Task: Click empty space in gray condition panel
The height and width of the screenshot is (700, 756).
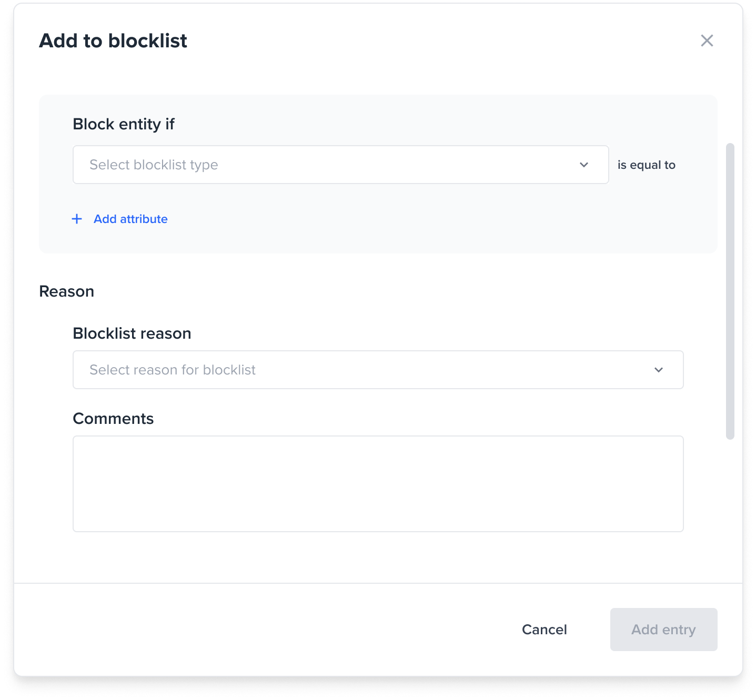Action: [421, 221]
